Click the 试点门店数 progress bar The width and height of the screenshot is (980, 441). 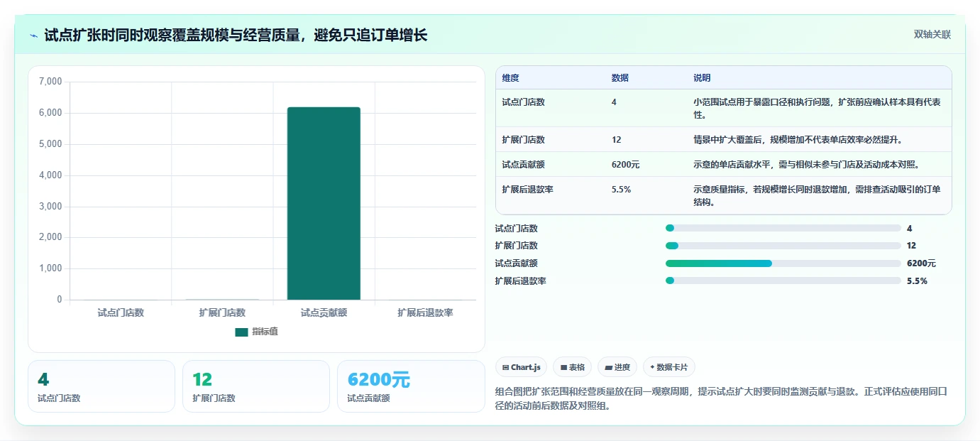(783, 228)
